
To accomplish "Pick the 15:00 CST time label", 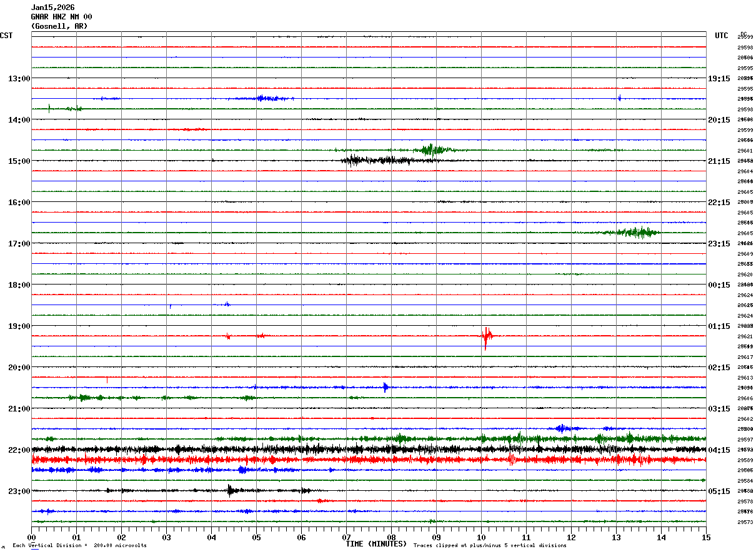I will [x=19, y=161].
